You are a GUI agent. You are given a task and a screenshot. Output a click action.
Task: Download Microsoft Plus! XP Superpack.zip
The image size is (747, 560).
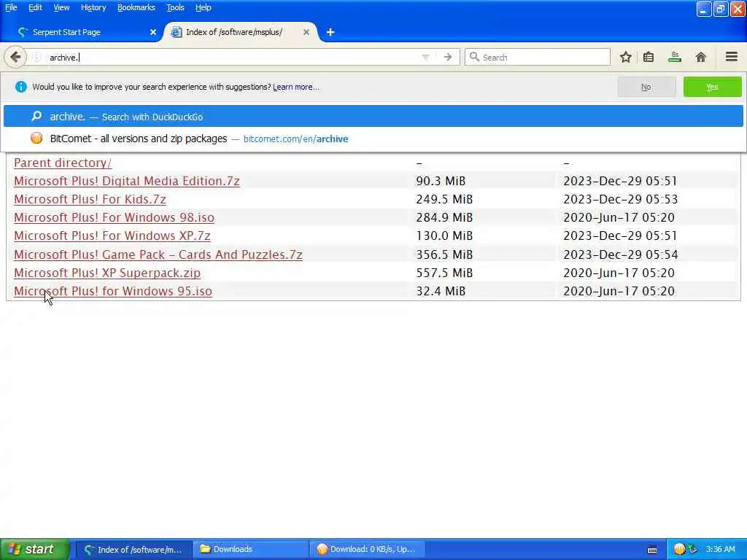[107, 273]
